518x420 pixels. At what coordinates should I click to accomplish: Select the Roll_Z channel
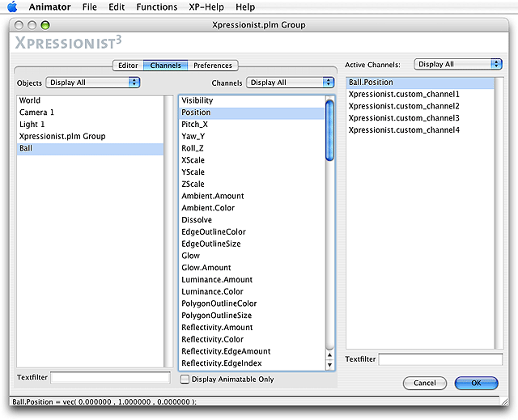pyautogui.click(x=252, y=148)
